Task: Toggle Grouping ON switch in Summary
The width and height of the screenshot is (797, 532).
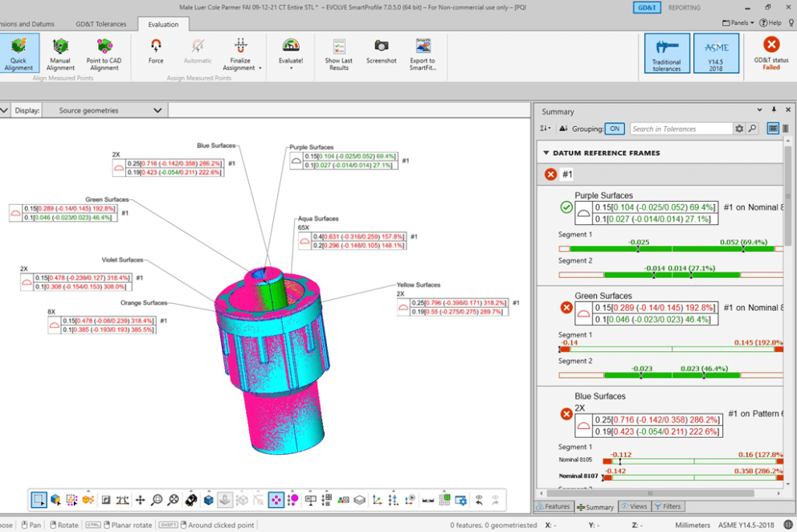Action: (x=614, y=129)
